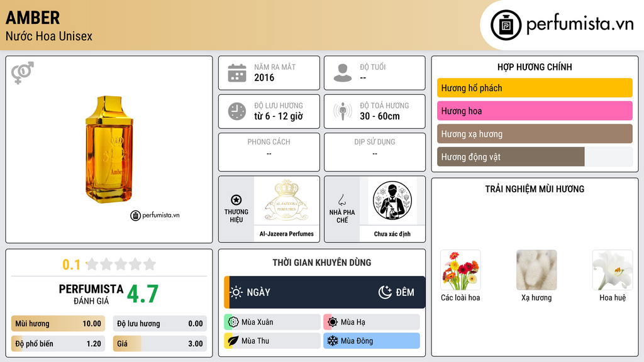This screenshot has width=644, height=362.
Task: Select the Mùa Thu season chip
Action: coord(272,341)
